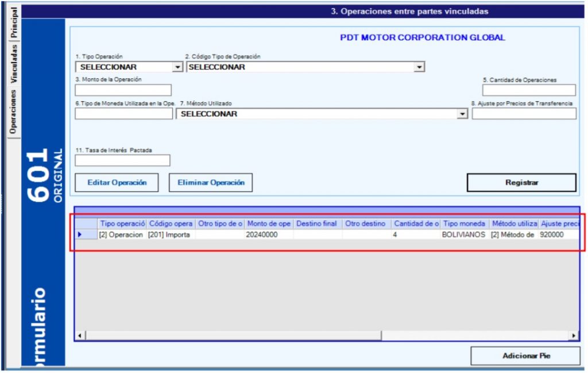Image resolution: width=588 pixels, height=373 pixels.
Task: Click the Tasa de Interés Pactada field
Action: [x=122, y=160]
